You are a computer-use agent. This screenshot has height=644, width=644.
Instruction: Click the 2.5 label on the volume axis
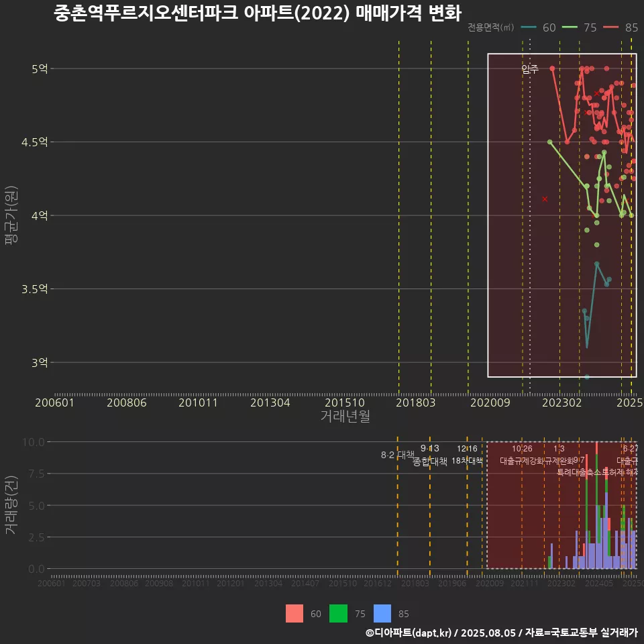pyautogui.click(x=36, y=537)
